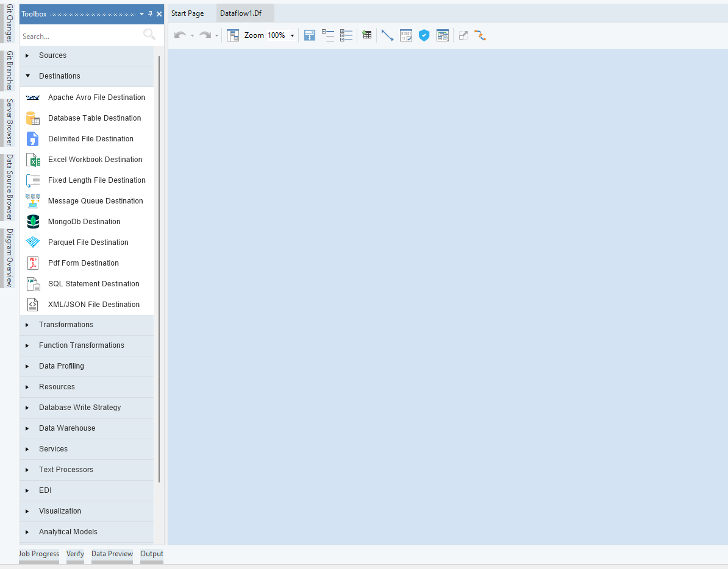Collapse the Destinations category
The height and width of the screenshot is (569, 728).
[x=59, y=76]
